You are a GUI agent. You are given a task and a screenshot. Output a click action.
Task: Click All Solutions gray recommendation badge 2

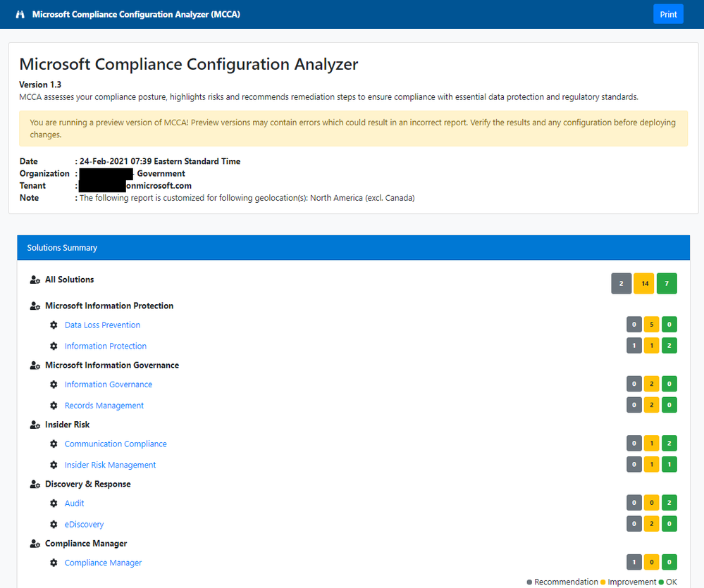pos(621,284)
